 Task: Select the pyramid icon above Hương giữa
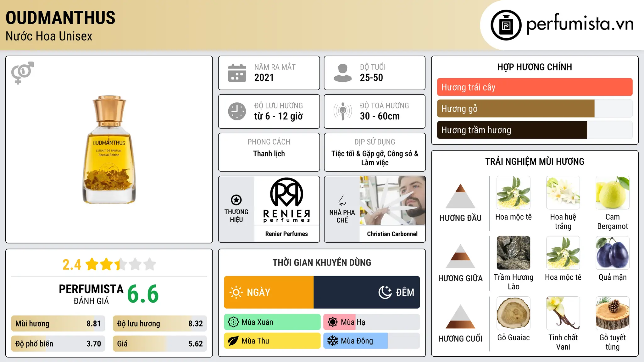coord(460,256)
